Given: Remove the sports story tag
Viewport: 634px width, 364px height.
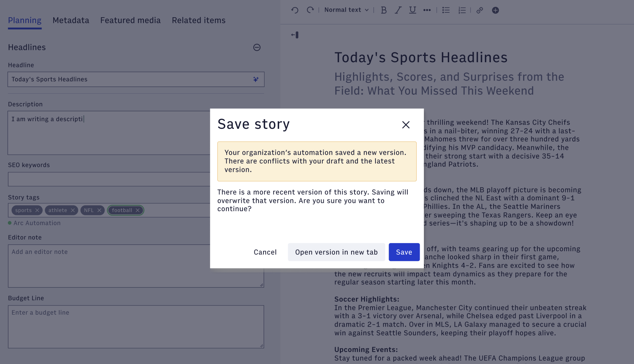Looking at the screenshot, I should pos(37,210).
